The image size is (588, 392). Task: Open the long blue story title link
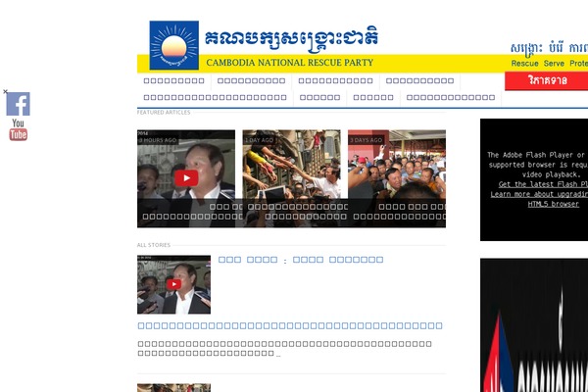290,325
